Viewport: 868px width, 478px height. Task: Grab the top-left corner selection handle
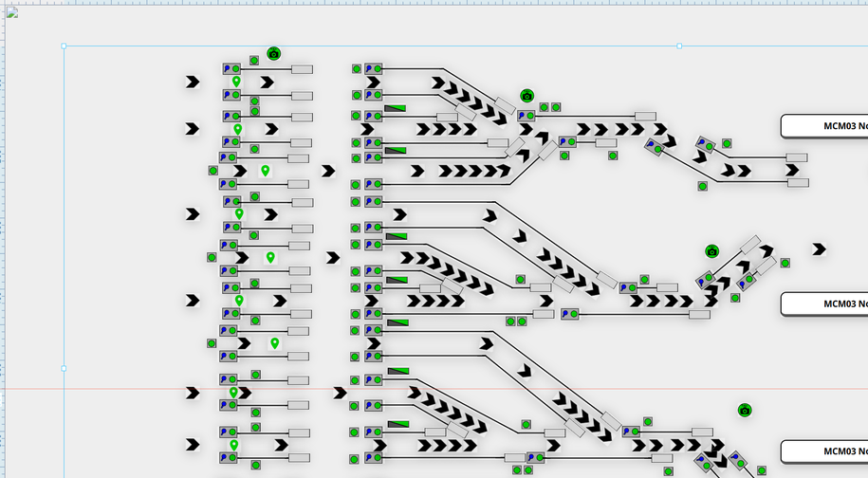tap(64, 46)
